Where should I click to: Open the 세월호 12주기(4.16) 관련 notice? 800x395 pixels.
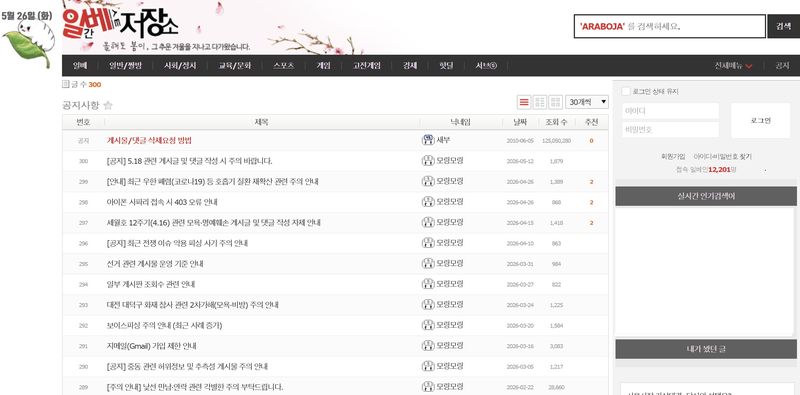click(x=213, y=223)
